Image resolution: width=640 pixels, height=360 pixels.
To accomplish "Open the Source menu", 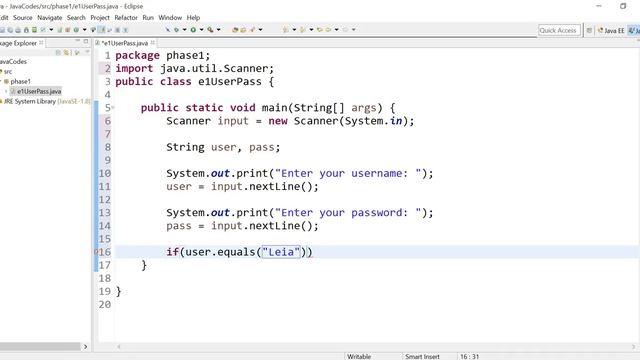I will point(22,18).
